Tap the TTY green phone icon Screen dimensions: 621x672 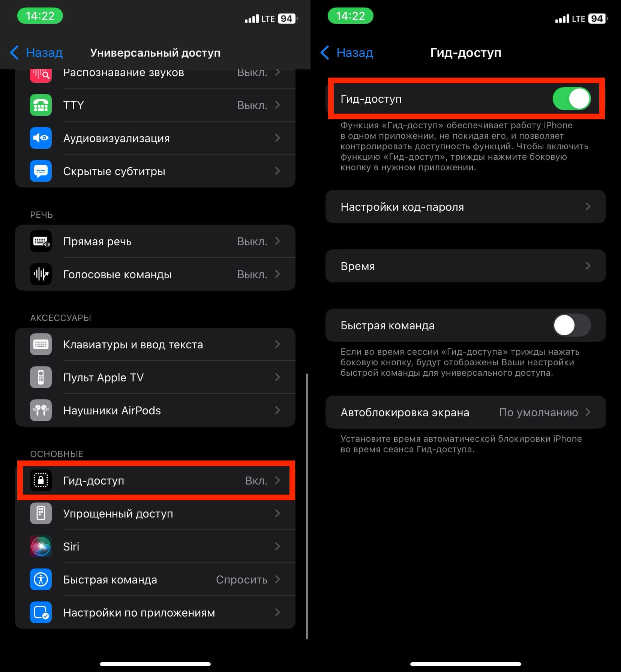click(41, 105)
